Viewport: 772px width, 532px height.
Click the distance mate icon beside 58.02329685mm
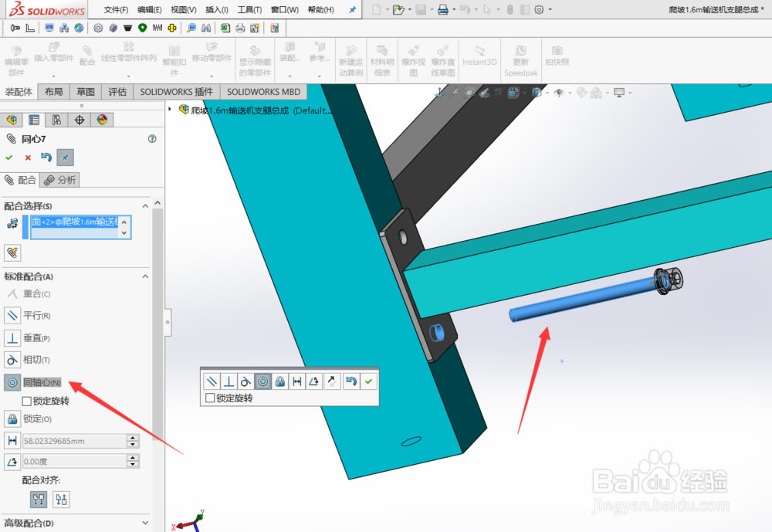pos(12,440)
